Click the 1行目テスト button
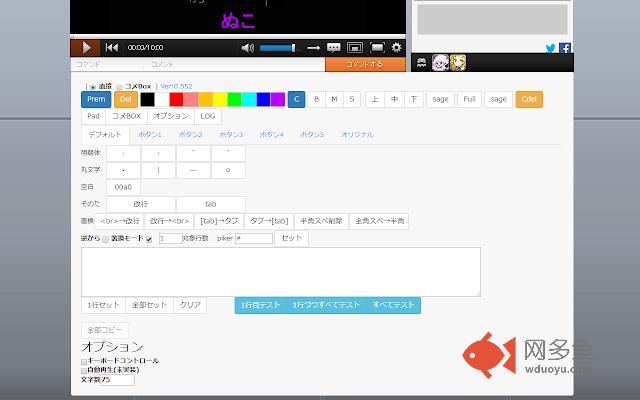The height and width of the screenshot is (400, 640). click(260, 305)
